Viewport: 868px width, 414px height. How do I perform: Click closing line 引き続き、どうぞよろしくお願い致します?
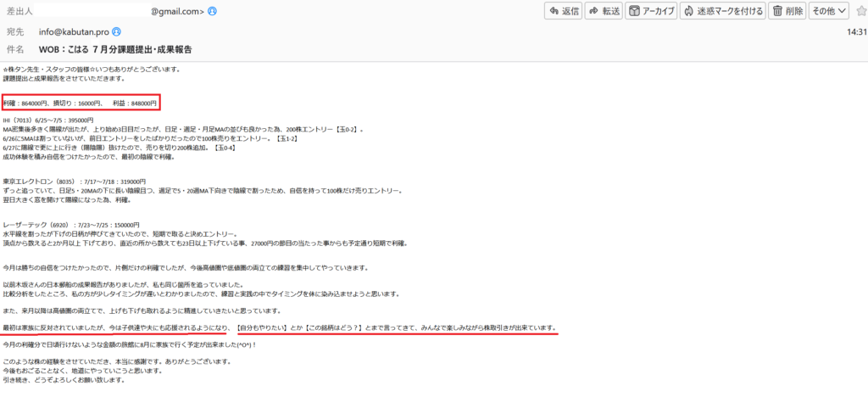click(x=64, y=379)
